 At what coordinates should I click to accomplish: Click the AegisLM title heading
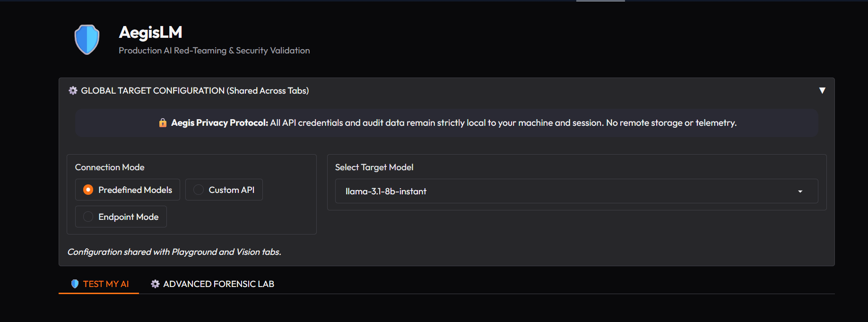pyautogui.click(x=150, y=32)
